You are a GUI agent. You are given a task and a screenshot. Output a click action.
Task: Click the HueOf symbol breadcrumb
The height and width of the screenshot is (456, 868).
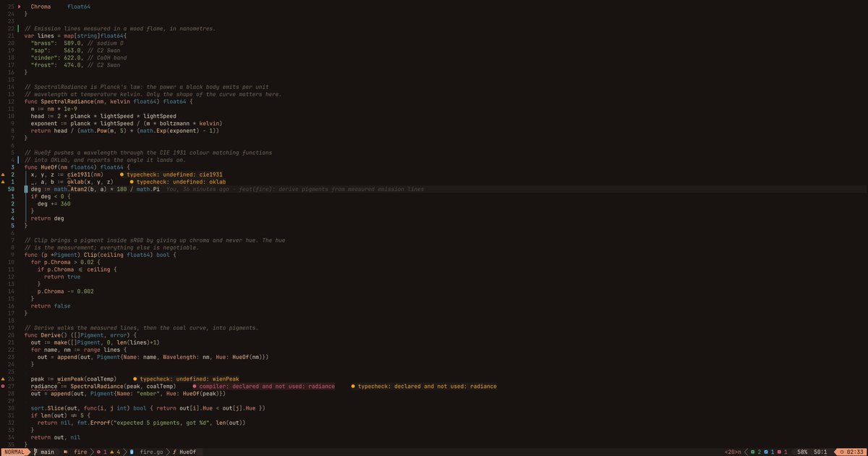click(187, 452)
